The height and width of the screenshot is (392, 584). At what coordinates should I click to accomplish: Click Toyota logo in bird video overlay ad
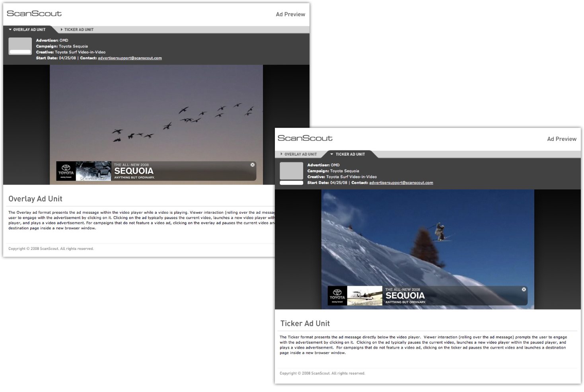point(66,170)
